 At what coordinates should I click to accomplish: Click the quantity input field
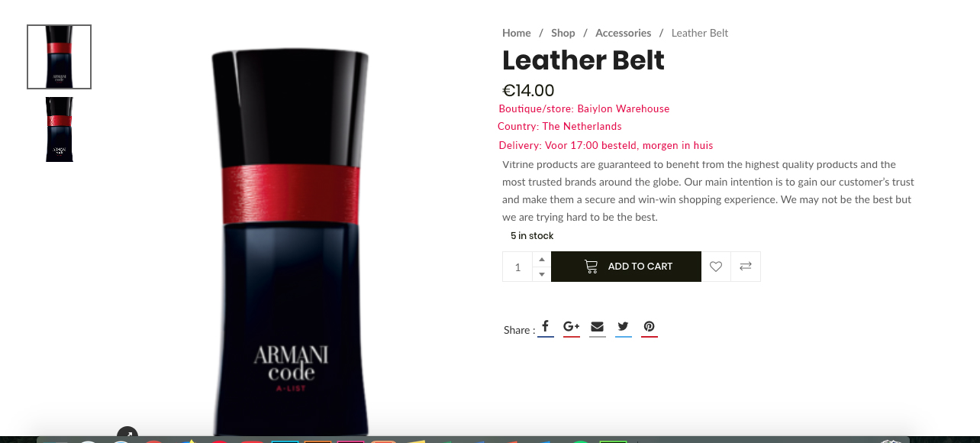click(x=517, y=267)
